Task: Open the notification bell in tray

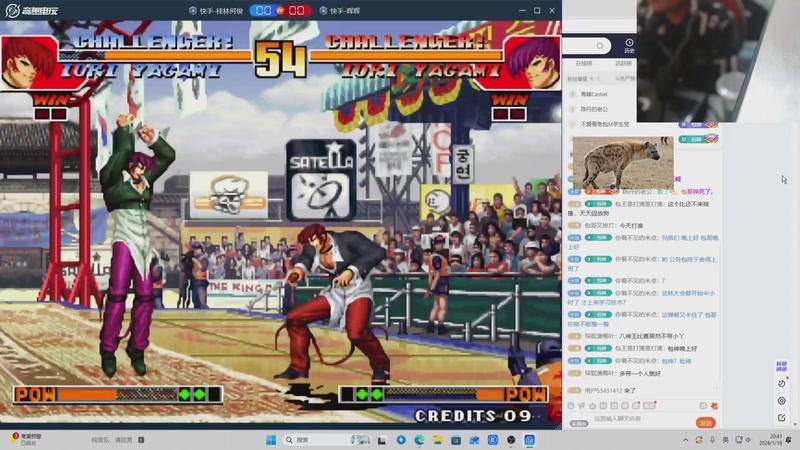Action: 789,440
